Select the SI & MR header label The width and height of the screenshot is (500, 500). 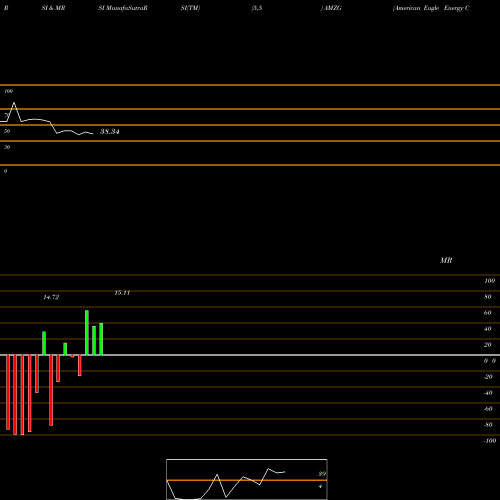53,8
